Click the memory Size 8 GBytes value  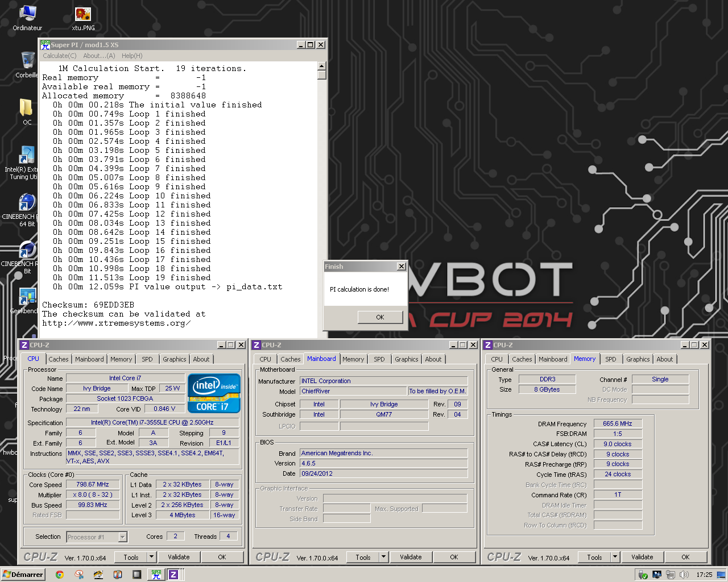[547, 389]
